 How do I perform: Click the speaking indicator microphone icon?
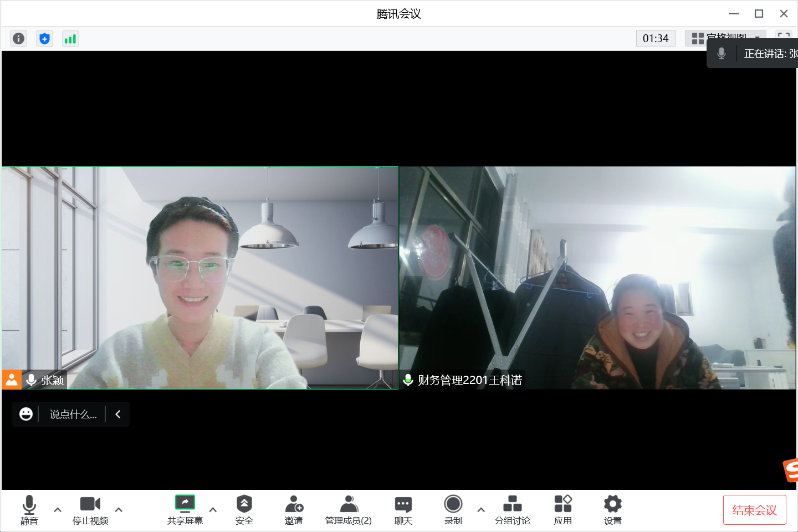(x=721, y=53)
